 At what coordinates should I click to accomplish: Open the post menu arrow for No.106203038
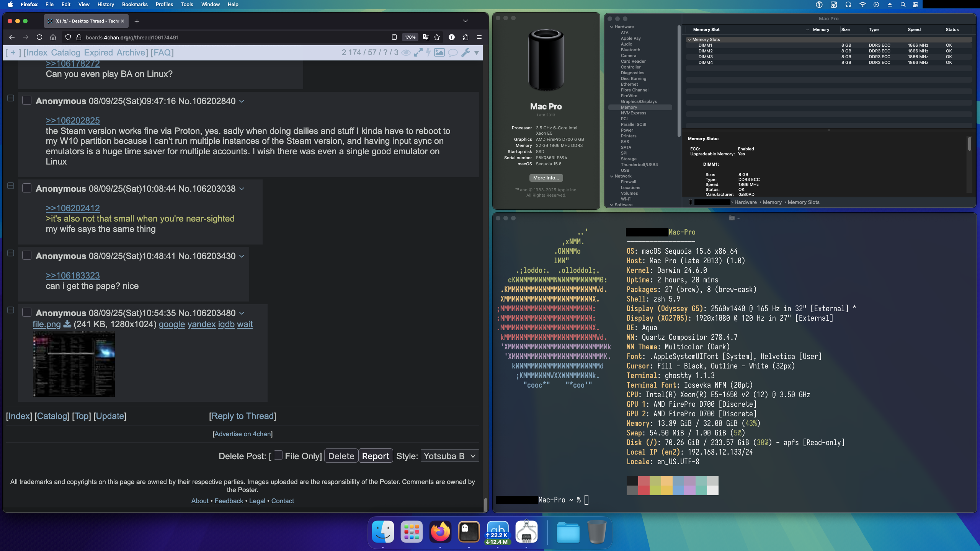242,189
